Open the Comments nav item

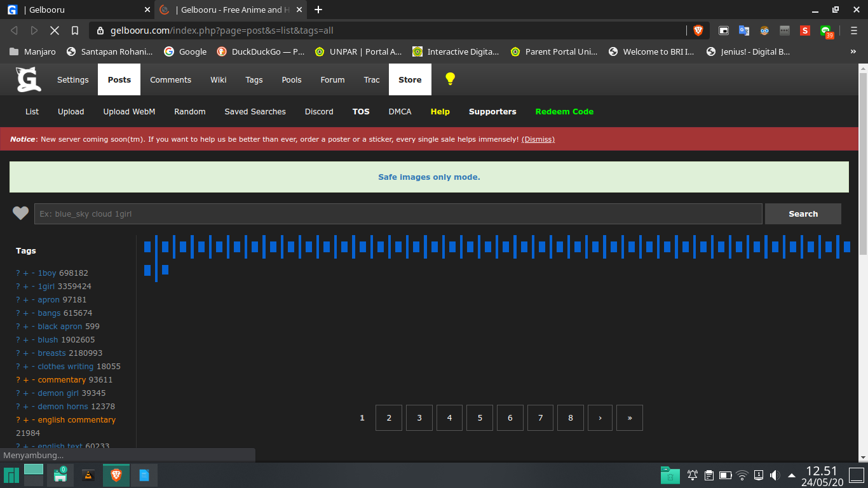click(170, 79)
